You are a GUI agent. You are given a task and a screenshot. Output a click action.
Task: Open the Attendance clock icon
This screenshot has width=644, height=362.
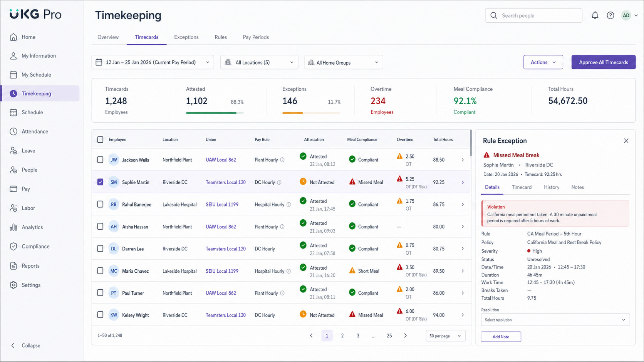point(13,132)
